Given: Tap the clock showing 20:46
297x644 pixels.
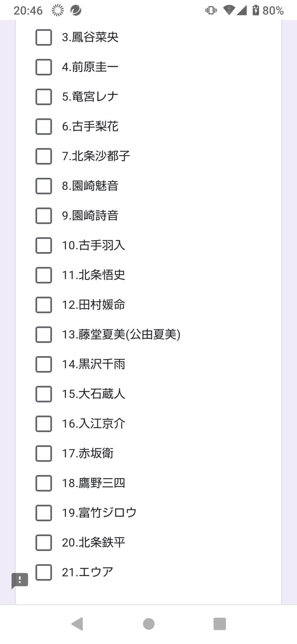Looking at the screenshot, I should [28, 11].
